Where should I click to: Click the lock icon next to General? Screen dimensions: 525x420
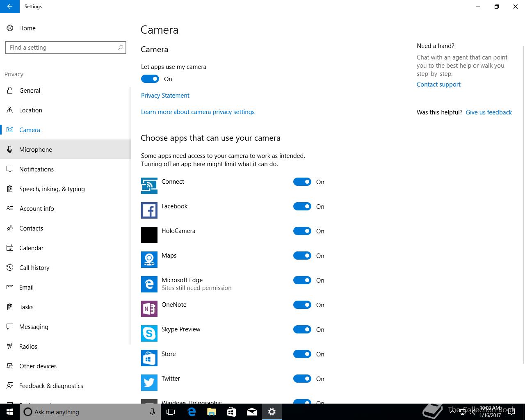(x=10, y=91)
